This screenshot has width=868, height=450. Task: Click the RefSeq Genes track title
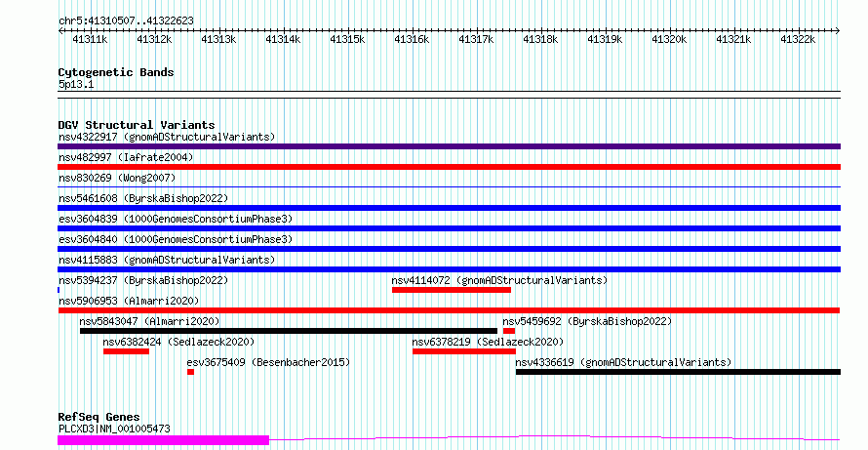tap(99, 417)
